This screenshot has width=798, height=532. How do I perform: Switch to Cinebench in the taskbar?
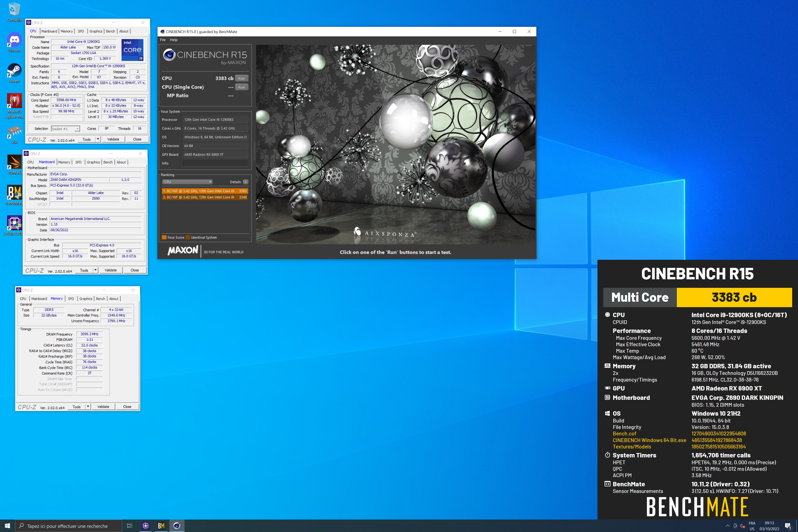[177, 526]
